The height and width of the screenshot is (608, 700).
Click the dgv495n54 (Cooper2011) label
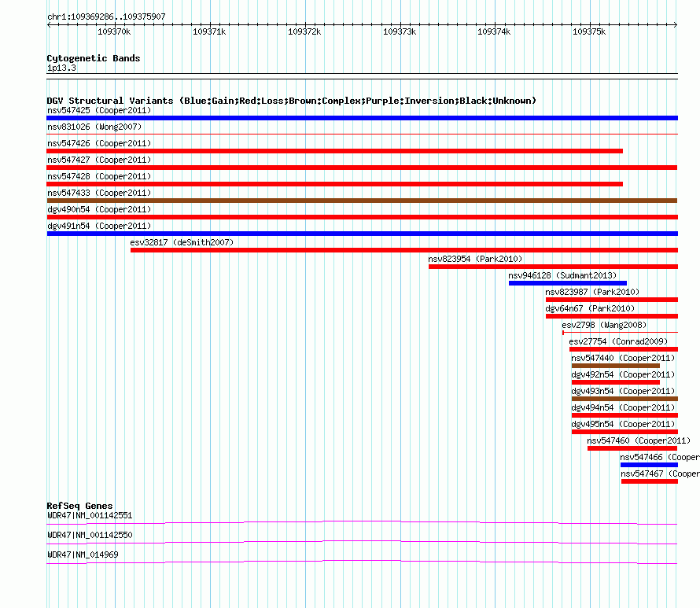623,424
